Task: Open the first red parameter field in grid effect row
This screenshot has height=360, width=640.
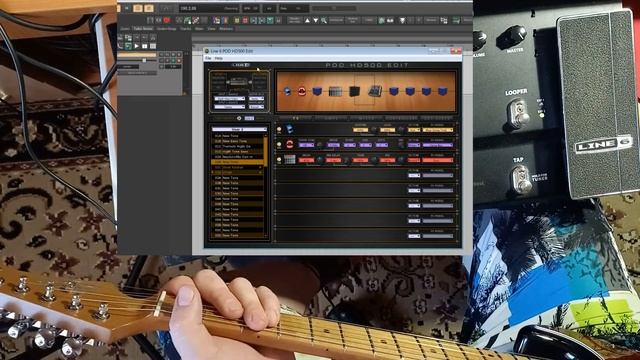Action: pyautogui.click(x=306, y=160)
